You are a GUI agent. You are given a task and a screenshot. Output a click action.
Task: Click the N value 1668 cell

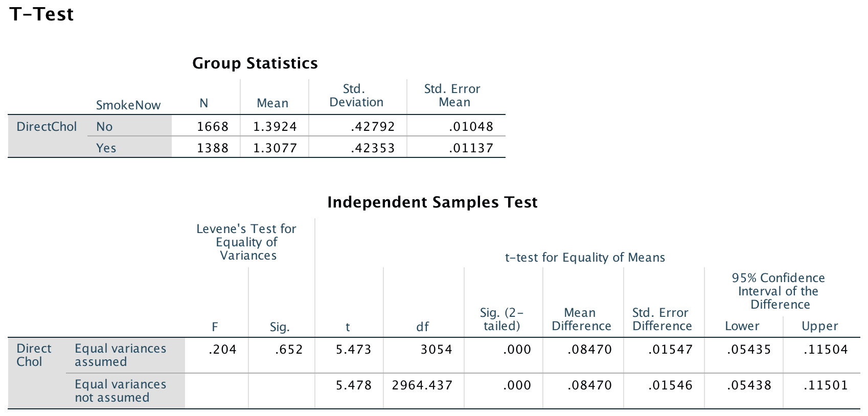[213, 127]
